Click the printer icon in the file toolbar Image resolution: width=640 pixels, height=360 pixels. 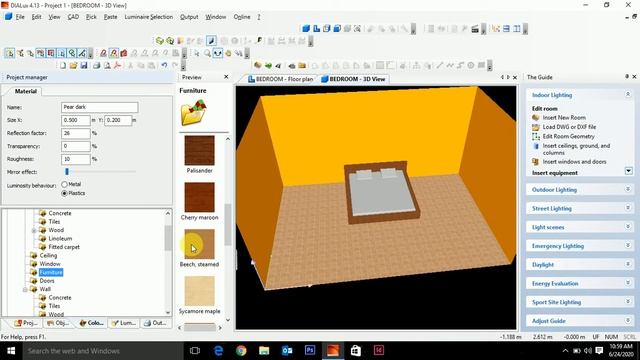[96, 65]
